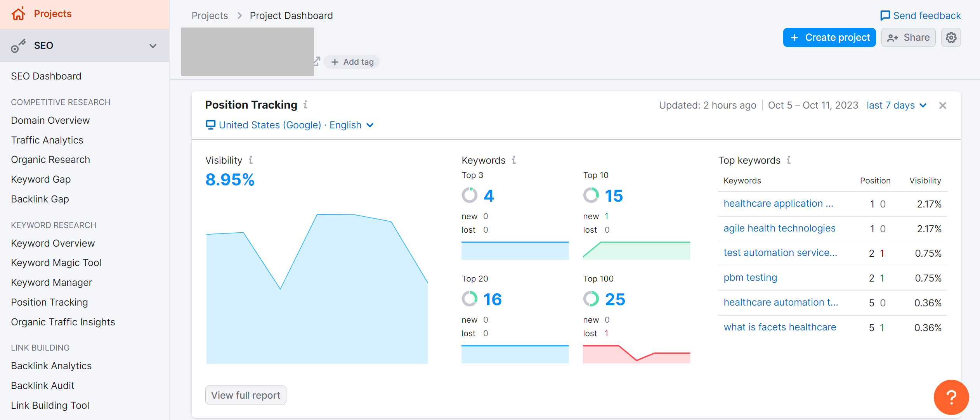The width and height of the screenshot is (980, 420).
Task: Open the last 7 days date dropdown
Action: point(897,105)
